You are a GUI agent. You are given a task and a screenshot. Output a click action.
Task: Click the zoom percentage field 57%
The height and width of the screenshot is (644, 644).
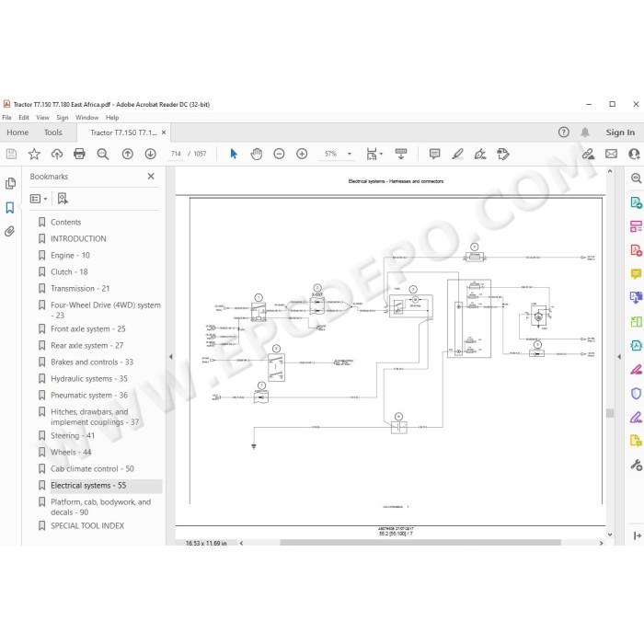(x=330, y=154)
